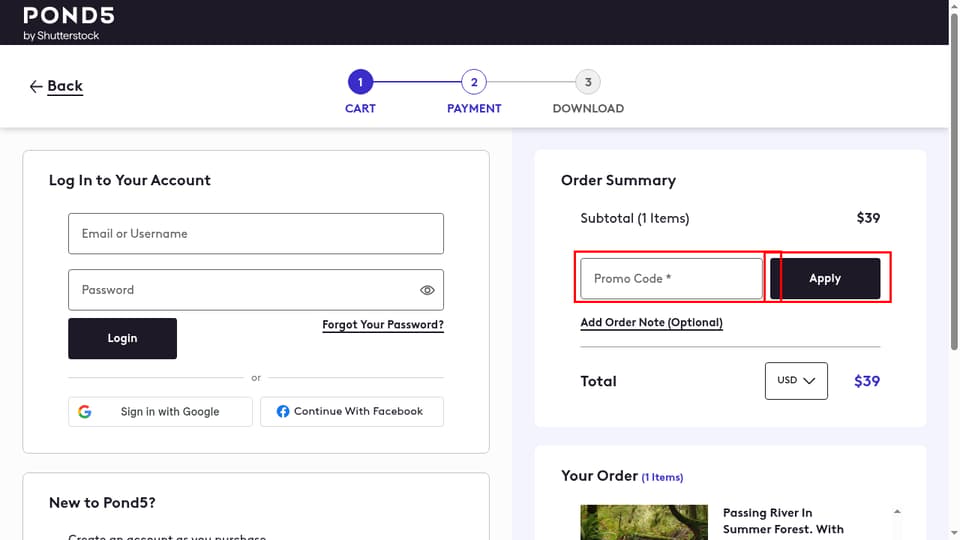960x540 pixels.
Task: Open Add Order Note (Optional) link
Action: point(651,323)
